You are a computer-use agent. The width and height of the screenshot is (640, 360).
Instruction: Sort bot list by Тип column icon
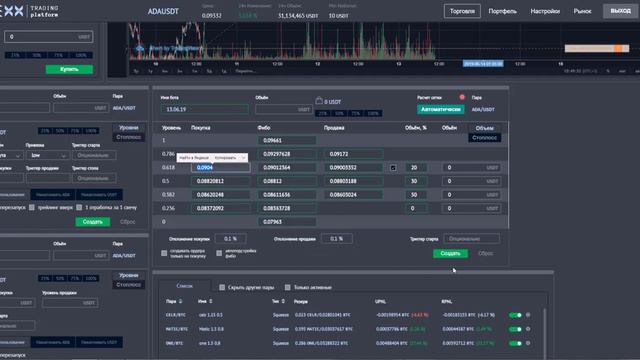pyautogui.click(x=282, y=301)
